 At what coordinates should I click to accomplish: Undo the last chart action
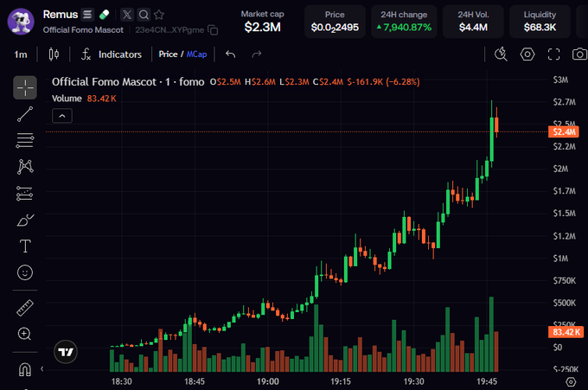point(230,54)
